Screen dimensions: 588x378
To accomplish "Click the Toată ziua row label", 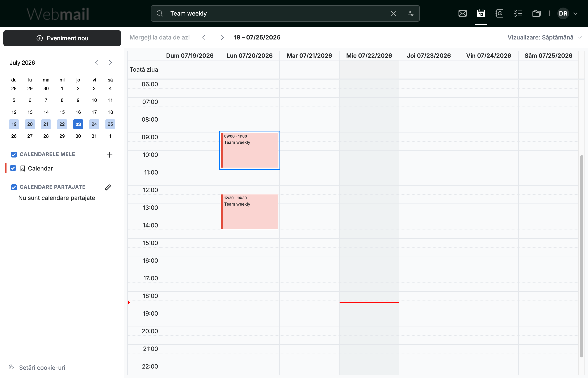I will (144, 70).
